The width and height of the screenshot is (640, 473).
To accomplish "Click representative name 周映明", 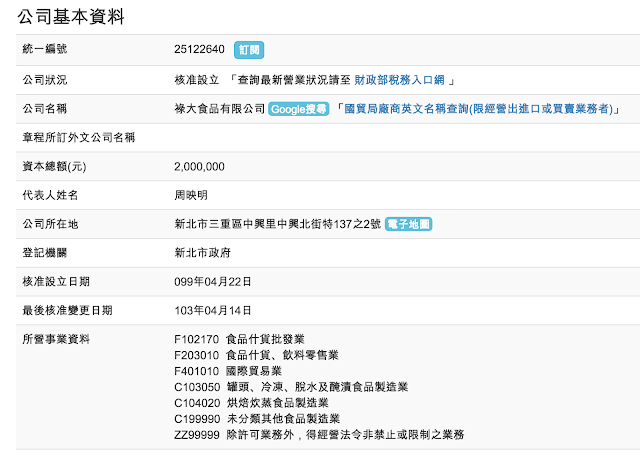I will click(191, 195).
